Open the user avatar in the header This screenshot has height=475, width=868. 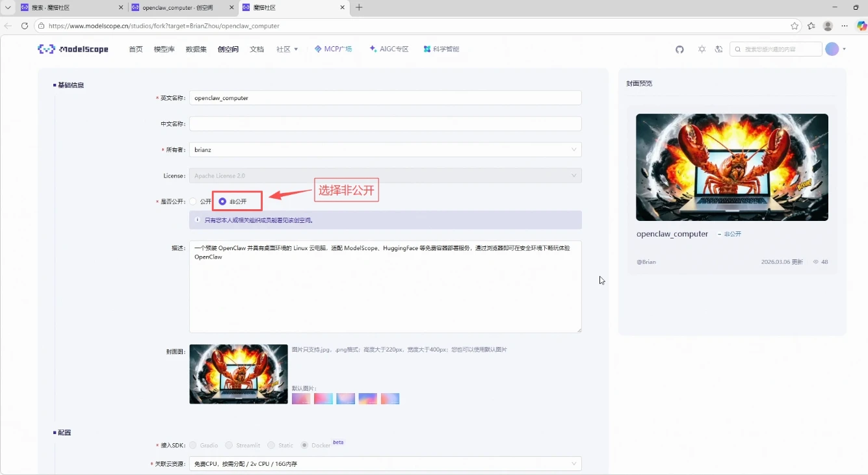click(x=832, y=49)
